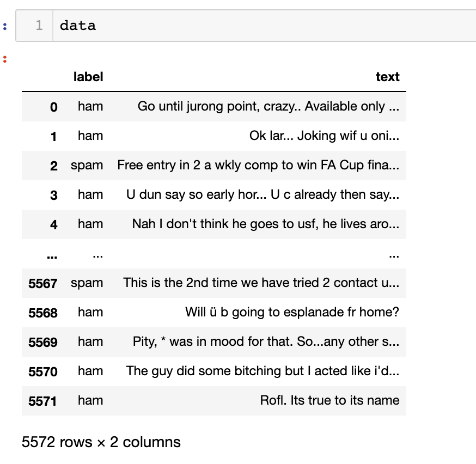Select the "Nah I don't think he goes" cell
Viewport: 476px width, 464px height.
point(265,224)
